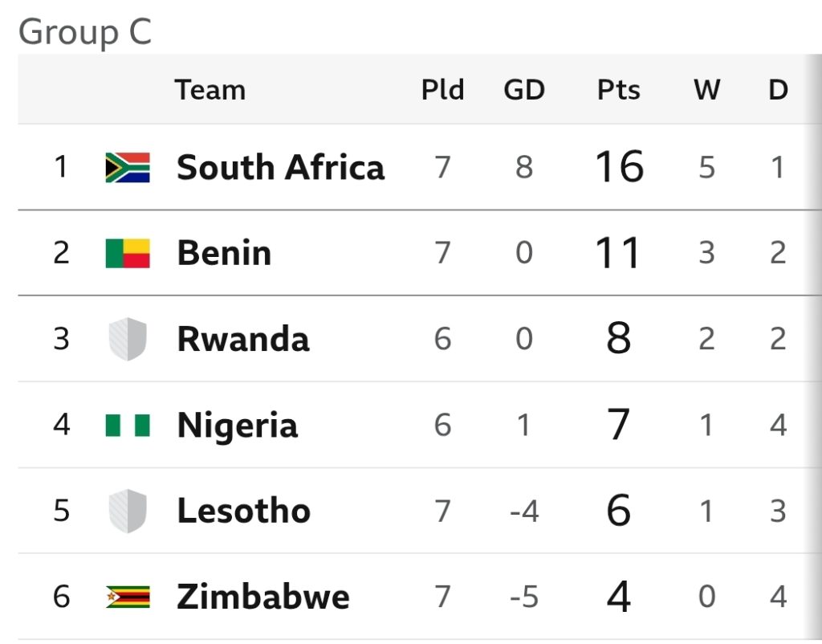Open the Rwanda team page
The width and height of the screenshot is (822, 644).
tap(243, 339)
